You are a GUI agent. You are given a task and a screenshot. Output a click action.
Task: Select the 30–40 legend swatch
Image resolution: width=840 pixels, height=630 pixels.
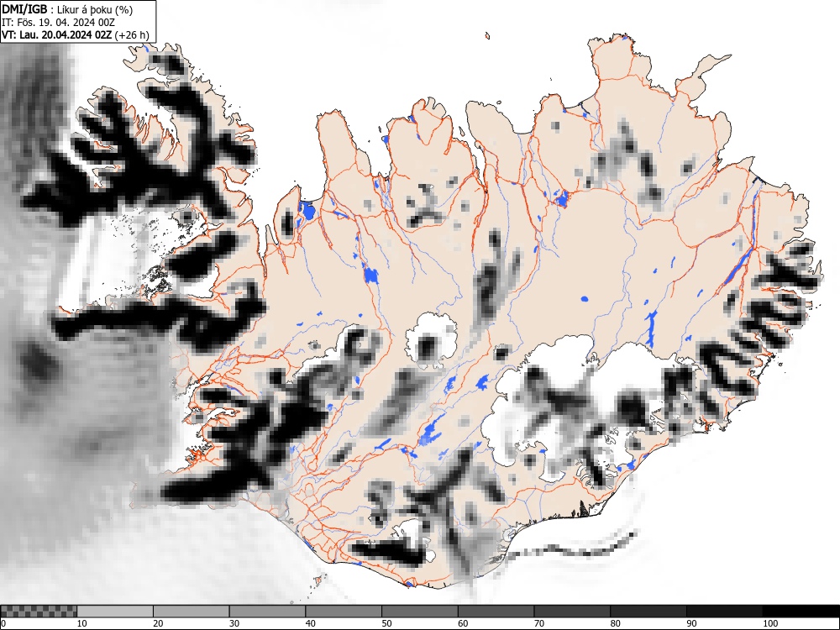point(267,612)
